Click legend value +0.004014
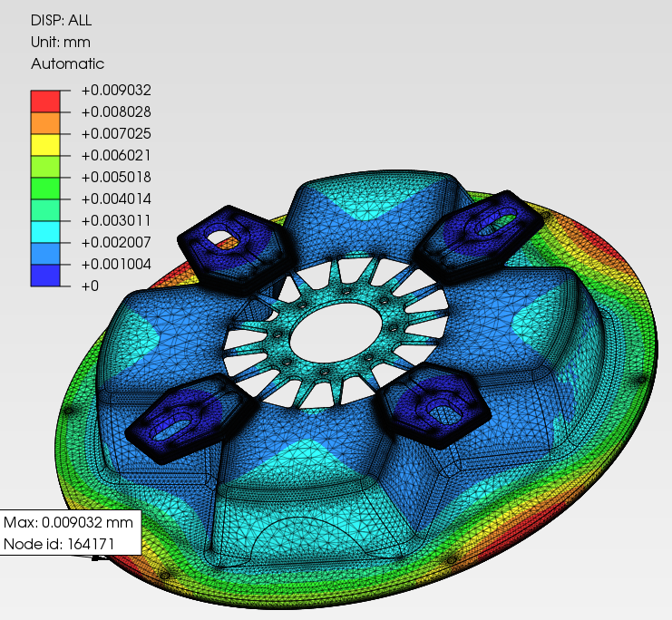 click(x=116, y=199)
